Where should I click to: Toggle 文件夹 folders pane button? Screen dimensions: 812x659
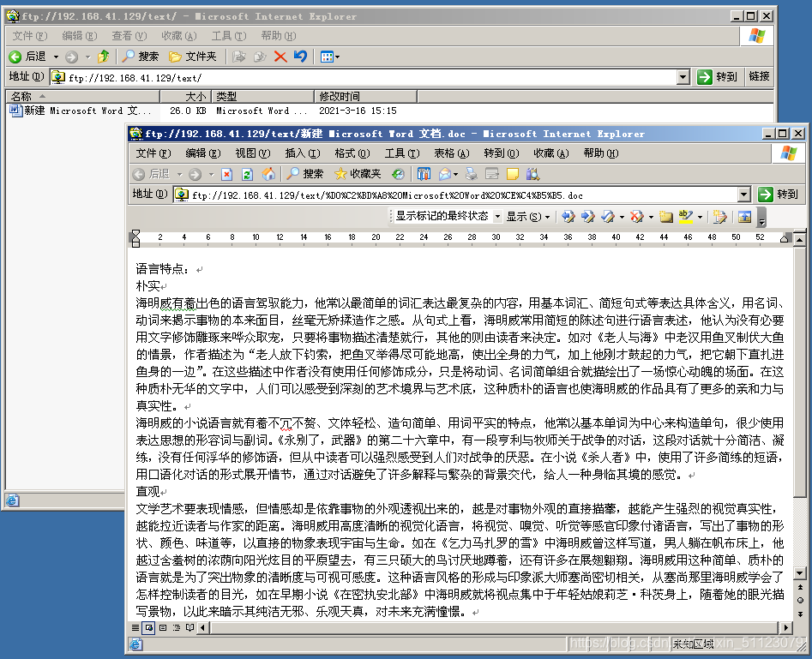[193, 57]
